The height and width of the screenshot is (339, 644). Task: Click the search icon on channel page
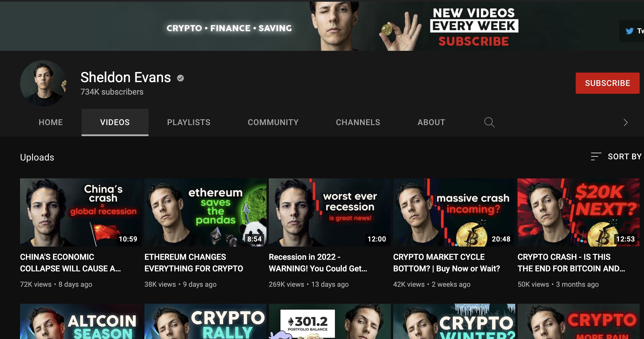(x=489, y=122)
